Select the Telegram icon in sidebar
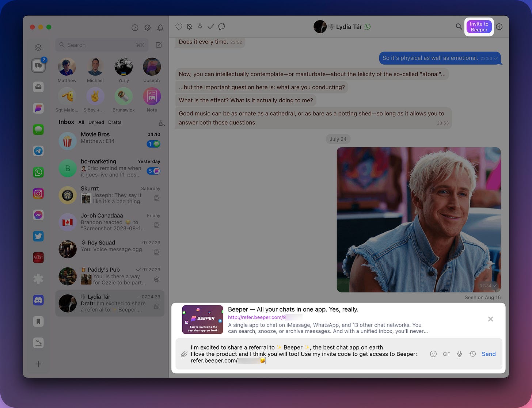The width and height of the screenshot is (532, 408). (x=38, y=151)
